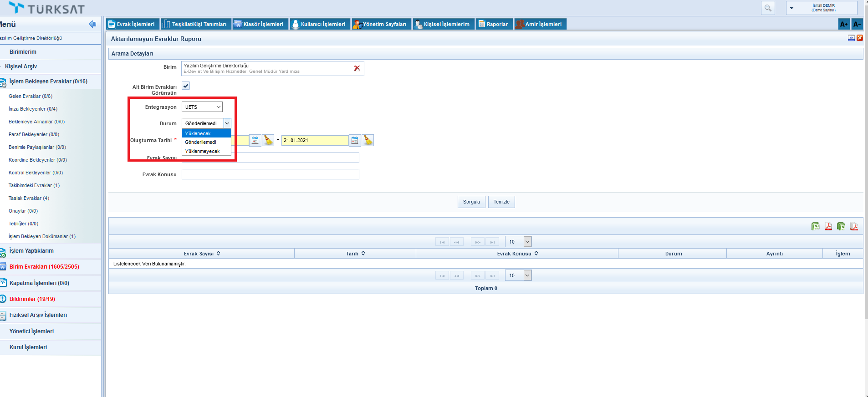
Task: Open Gelen Evraklar (0/6) in sidebar
Action: tap(31, 96)
